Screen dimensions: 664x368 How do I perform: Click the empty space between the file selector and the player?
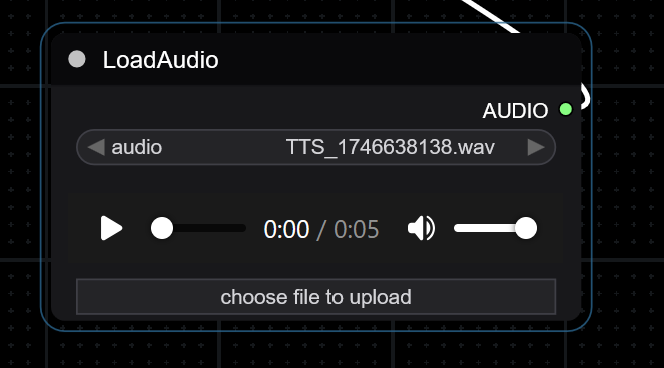click(316, 179)
